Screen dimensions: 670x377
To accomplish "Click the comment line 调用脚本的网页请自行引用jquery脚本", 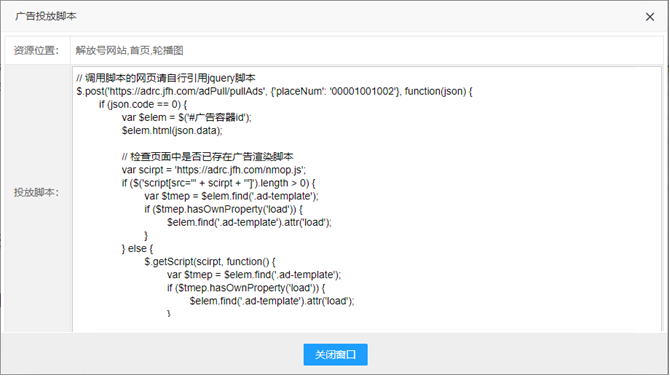I will click(x=166, y=78).
